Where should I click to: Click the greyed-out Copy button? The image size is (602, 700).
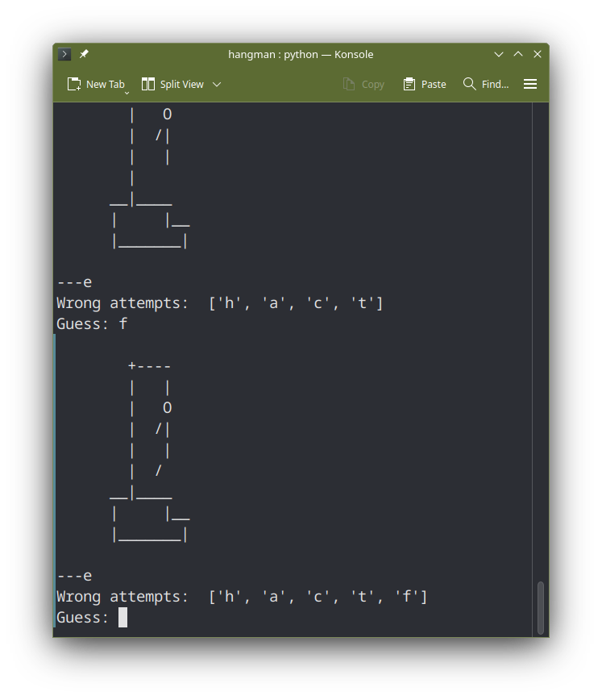click(x=363, y=84)
